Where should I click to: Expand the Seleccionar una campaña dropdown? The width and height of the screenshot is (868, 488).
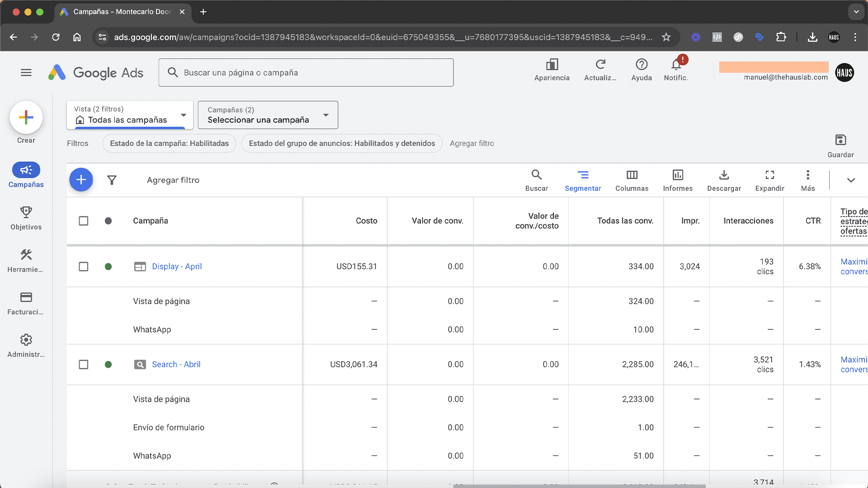(268, 115)
